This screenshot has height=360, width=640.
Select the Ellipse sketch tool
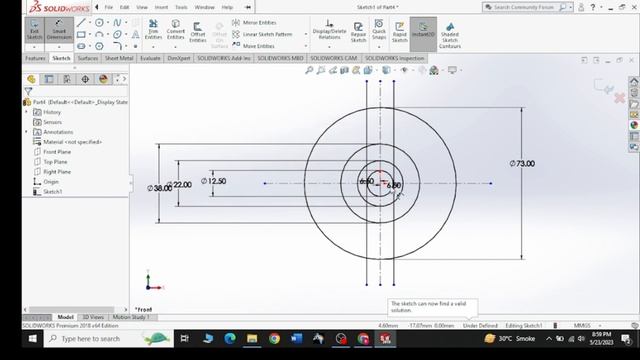(x=117, y=34)
